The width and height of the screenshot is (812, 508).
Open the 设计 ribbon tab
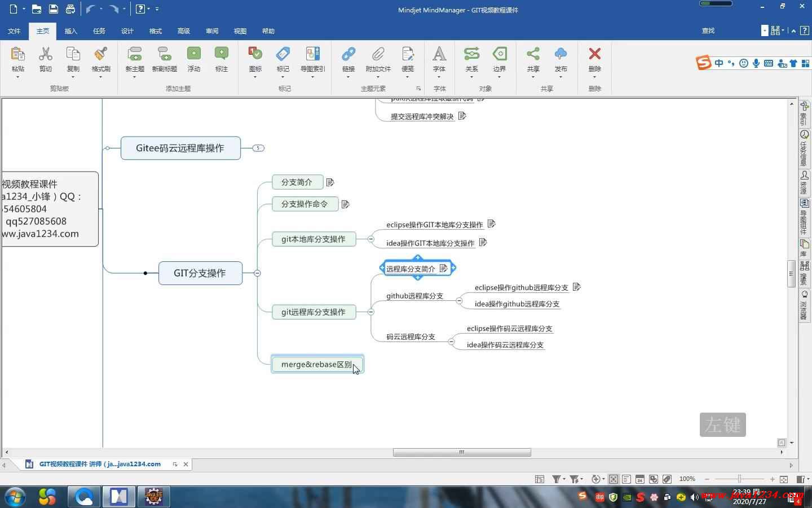click(x=127, y=31)
